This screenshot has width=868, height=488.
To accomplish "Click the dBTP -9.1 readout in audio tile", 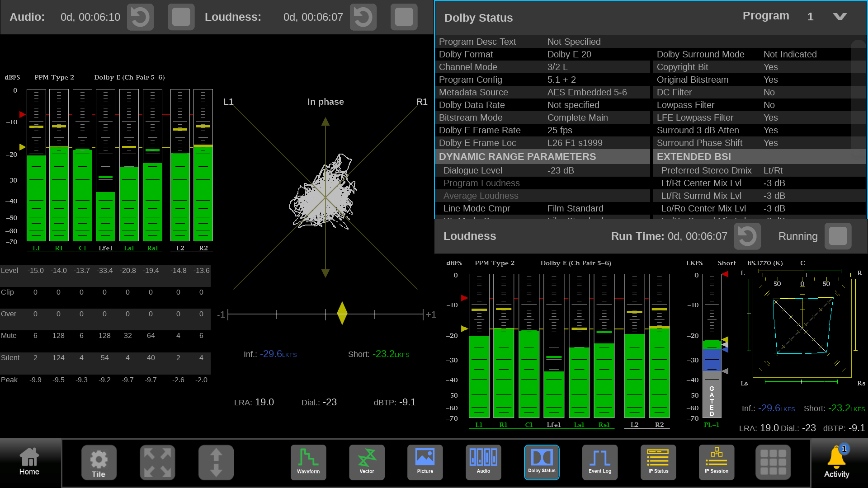I will pos(395,402).
